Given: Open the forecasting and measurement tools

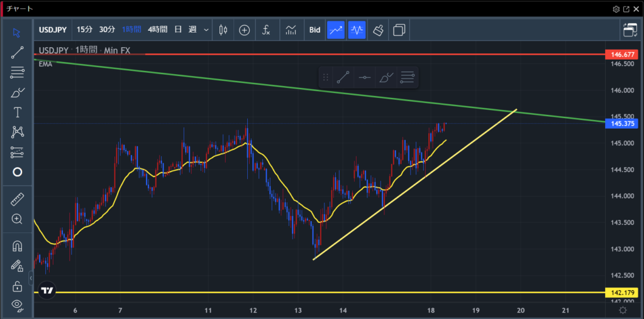Looking at the screenshot, I should click(x=17, y=152).
